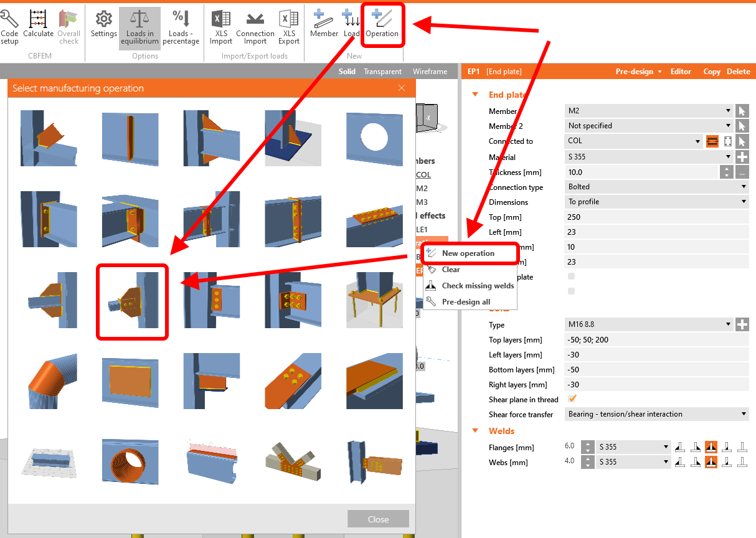This screenshot has width=756, height=538.
Task: Open the Material dropdown S 355
Action: tap(649, 158)
